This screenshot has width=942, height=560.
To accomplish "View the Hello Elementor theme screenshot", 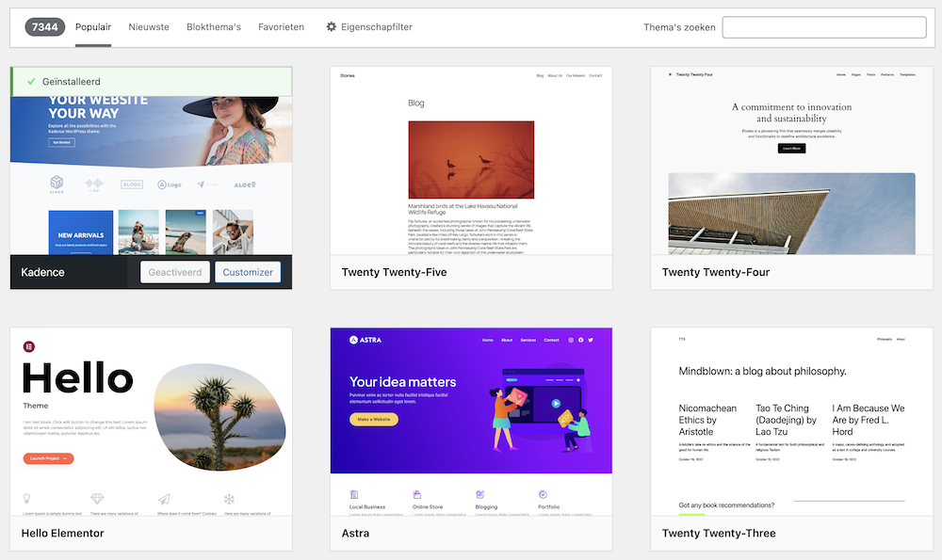I will click(x=151, y=421).
